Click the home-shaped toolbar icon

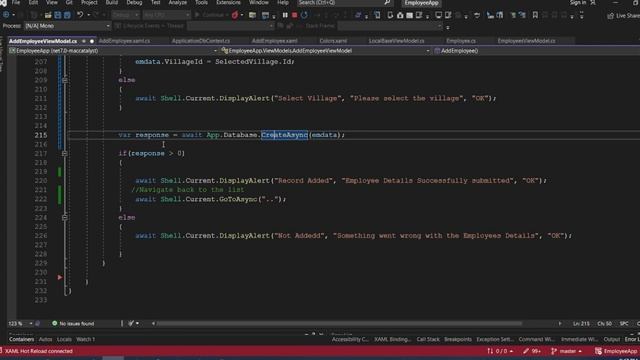[x=400, y=16]
